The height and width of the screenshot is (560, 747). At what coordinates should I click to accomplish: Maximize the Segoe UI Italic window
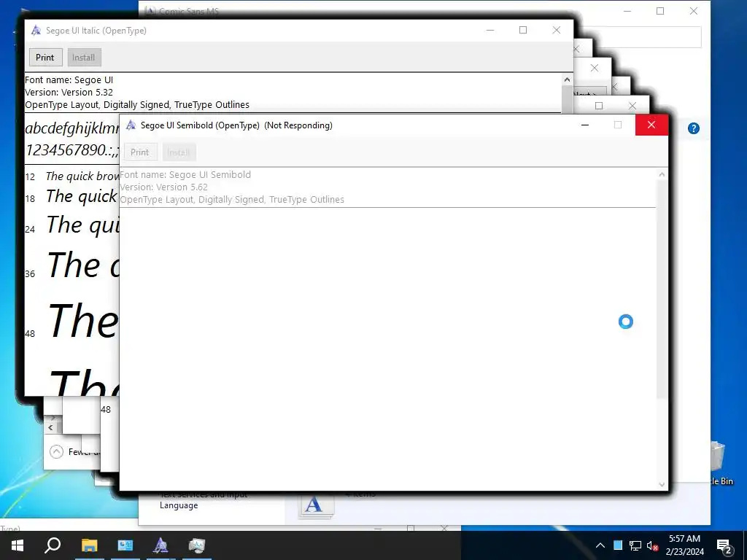(522, 30)
